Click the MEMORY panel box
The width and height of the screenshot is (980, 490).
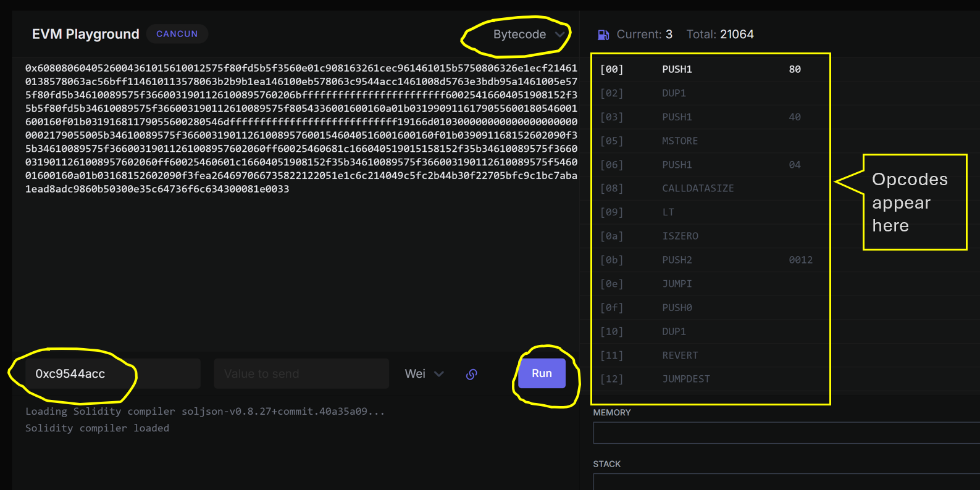pos(786,433)
